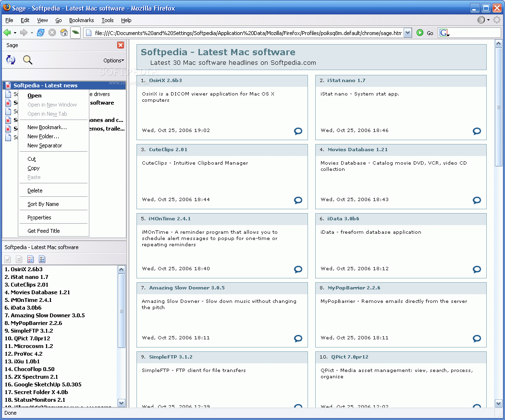Click the comment bubble on Movies Database card
505x420 pixels.
[x=477, y=200]
